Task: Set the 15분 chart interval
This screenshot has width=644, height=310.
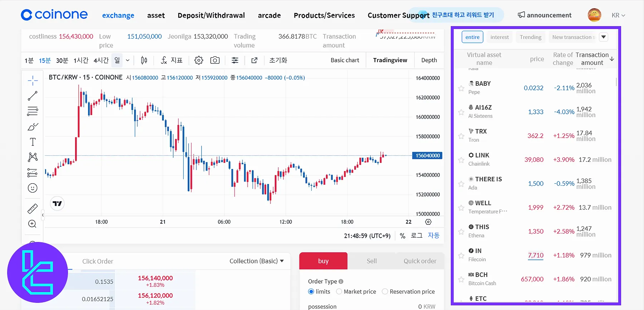Action: click(x=45, y=60)
